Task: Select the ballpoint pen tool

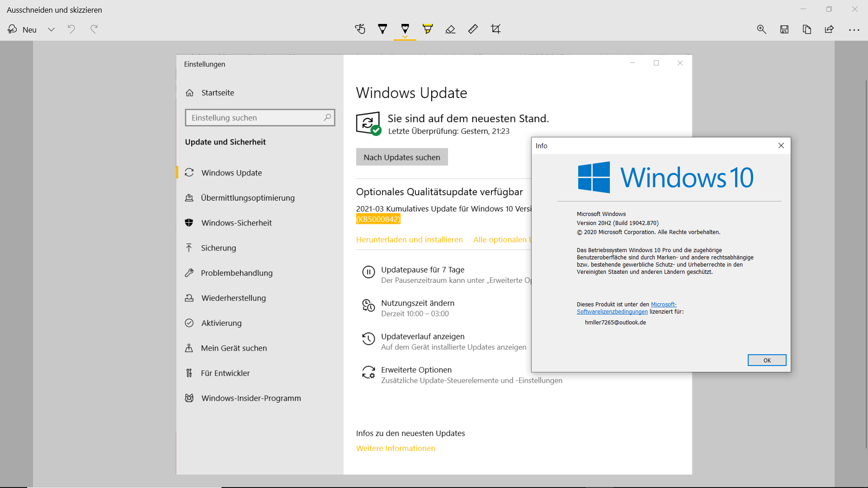Action: pyautogui.click(x=382, y=29)
